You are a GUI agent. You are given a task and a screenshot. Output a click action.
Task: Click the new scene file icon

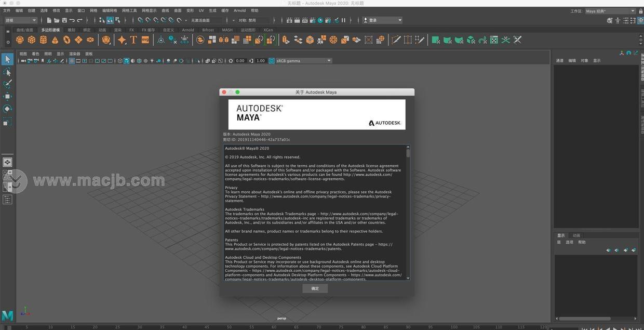(x=49, y=20)
